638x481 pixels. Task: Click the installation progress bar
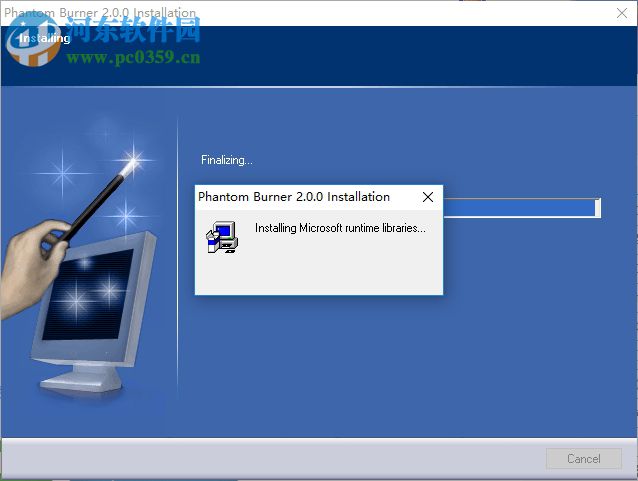(522, 208)
